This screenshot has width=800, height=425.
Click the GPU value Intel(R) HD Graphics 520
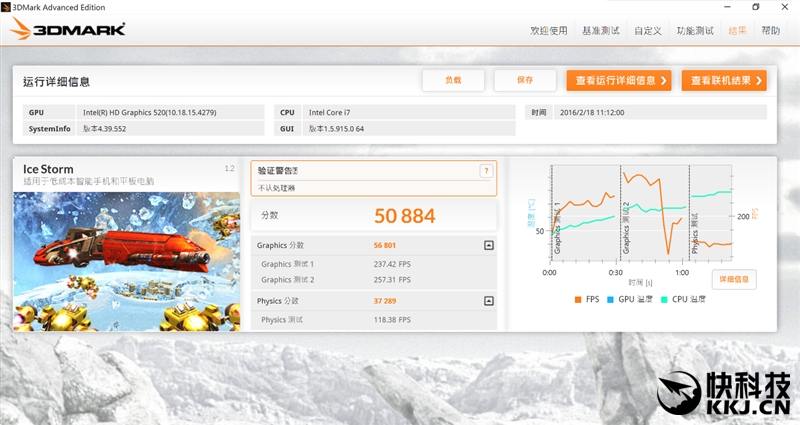coord(149,112)
